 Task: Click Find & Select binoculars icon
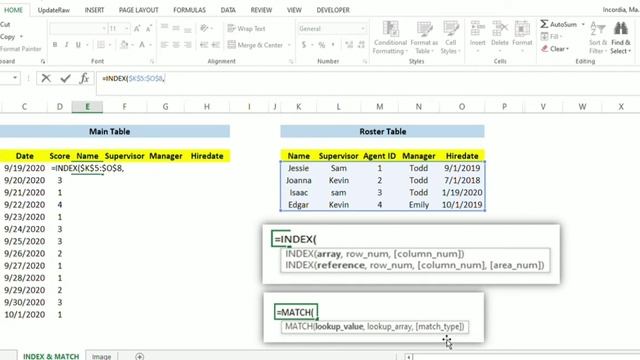pyautogui.click(x=620, y=29)
